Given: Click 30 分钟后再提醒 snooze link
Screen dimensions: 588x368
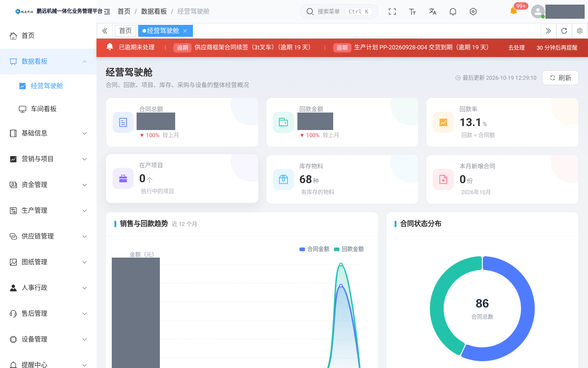Looking at the screenshot, I should click(x=557, y=48).
